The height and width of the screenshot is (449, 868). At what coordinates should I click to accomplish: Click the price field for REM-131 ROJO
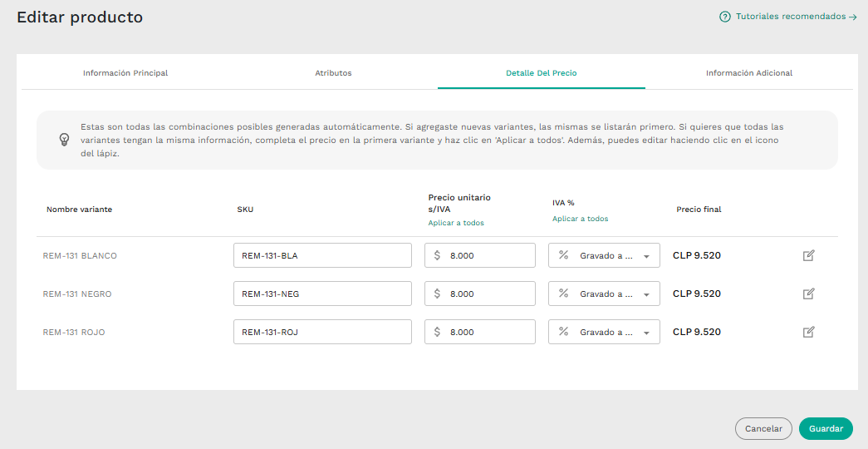point(480,332)
